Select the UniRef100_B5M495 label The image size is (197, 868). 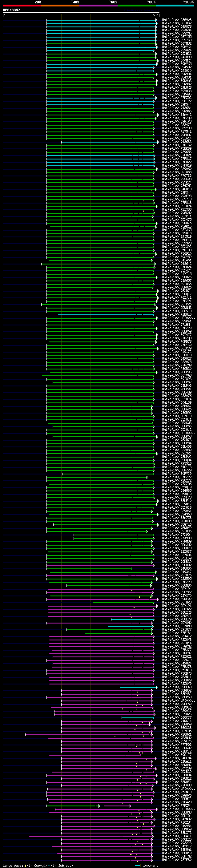tap(177, 94)
